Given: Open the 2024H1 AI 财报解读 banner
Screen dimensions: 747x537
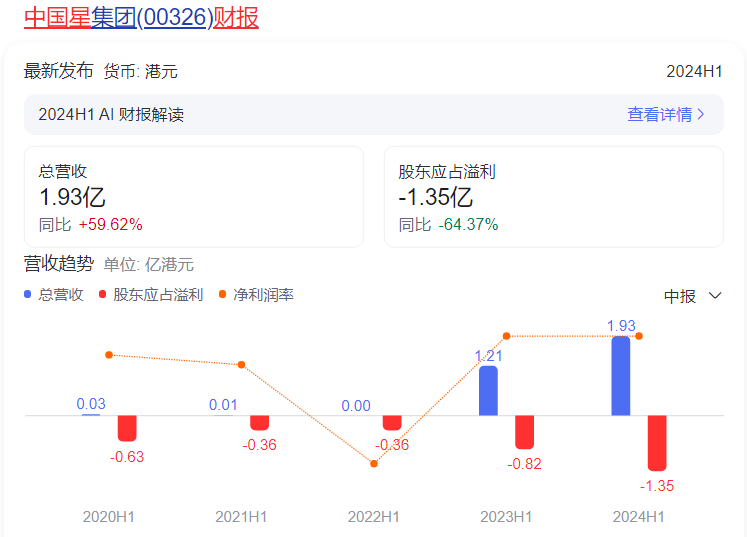Looking at the screenshot, I should point(374,114).
